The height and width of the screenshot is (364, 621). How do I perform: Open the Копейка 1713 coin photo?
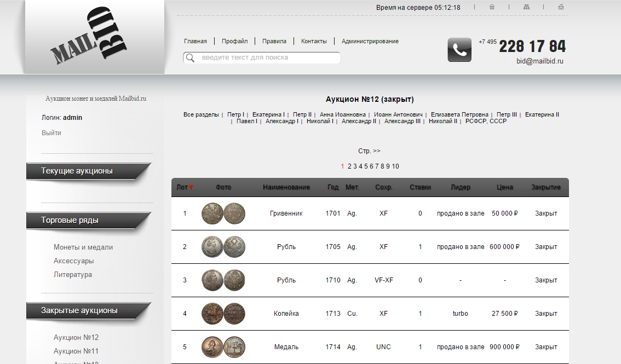pos(223,314)
